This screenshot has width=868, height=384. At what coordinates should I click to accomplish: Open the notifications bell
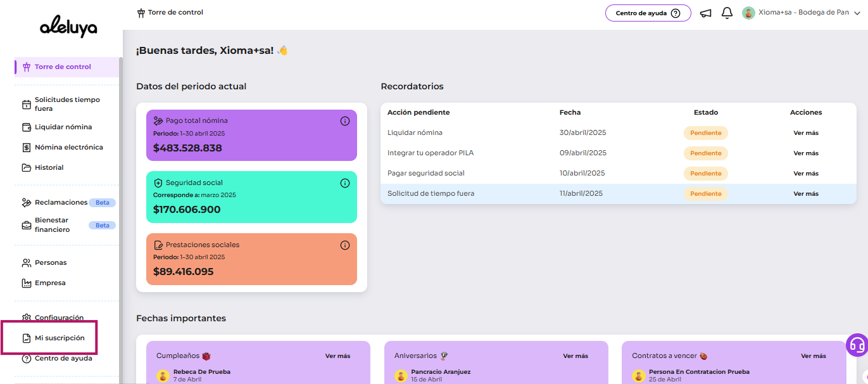point(727,13)
